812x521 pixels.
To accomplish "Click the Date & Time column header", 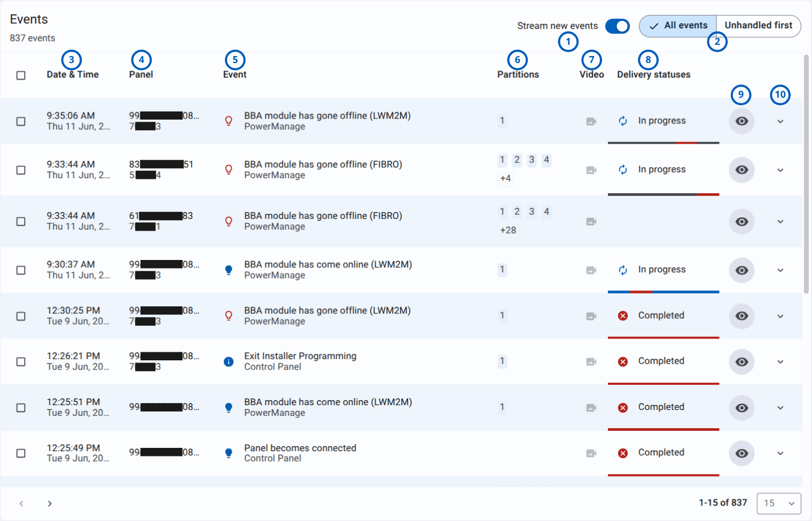I will tap(73, 75).
